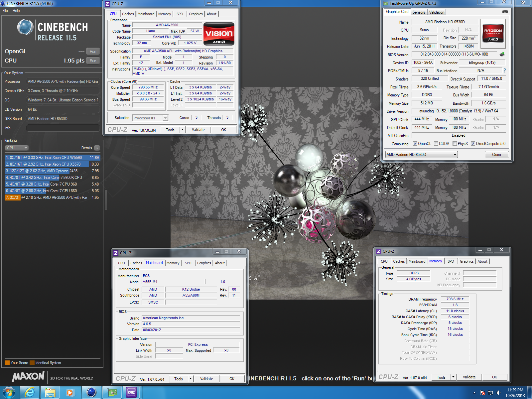Image resolution: width=532 pixels, height=399 pixels.
Task: Click the GPU-Z window title icon
Action: point(386,3)
